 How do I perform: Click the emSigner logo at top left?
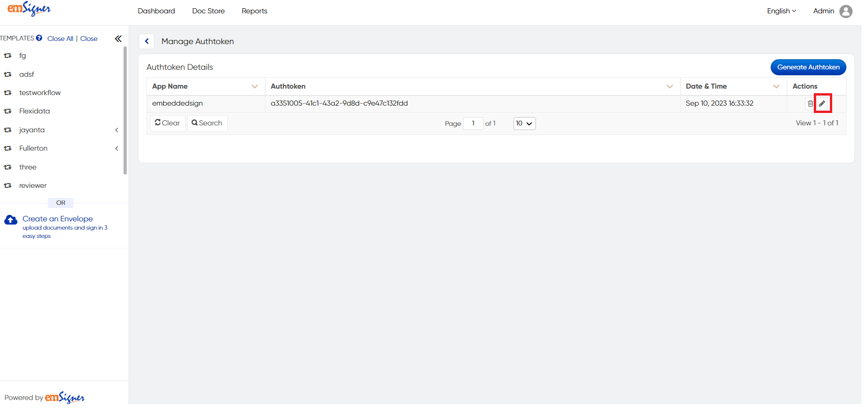pyautogui.click(x=29, y=9)
